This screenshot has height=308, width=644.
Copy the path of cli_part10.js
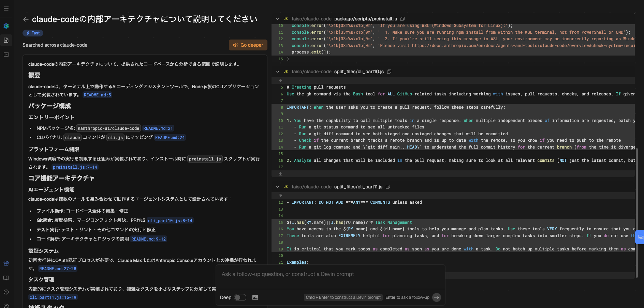point(389,72)
